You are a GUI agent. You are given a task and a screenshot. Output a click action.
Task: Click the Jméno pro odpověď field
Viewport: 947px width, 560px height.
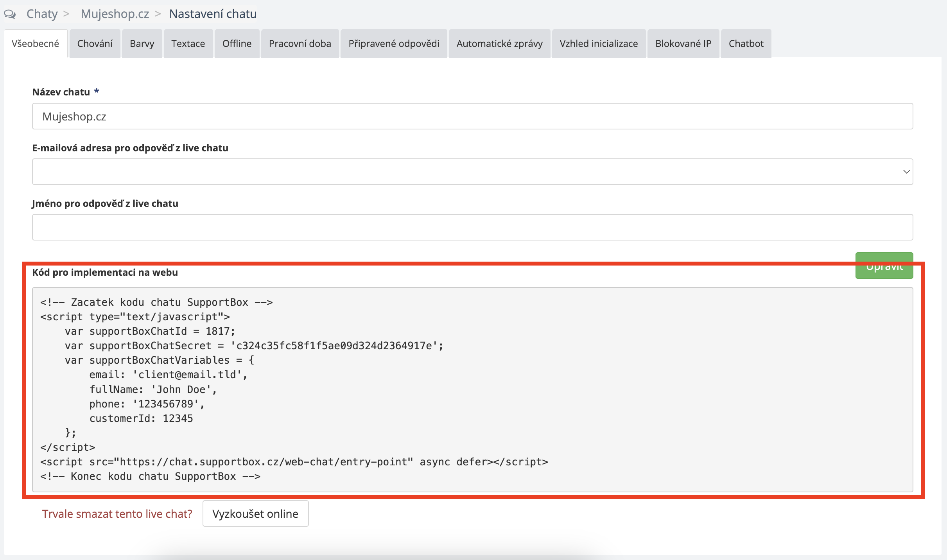point(472,227)
